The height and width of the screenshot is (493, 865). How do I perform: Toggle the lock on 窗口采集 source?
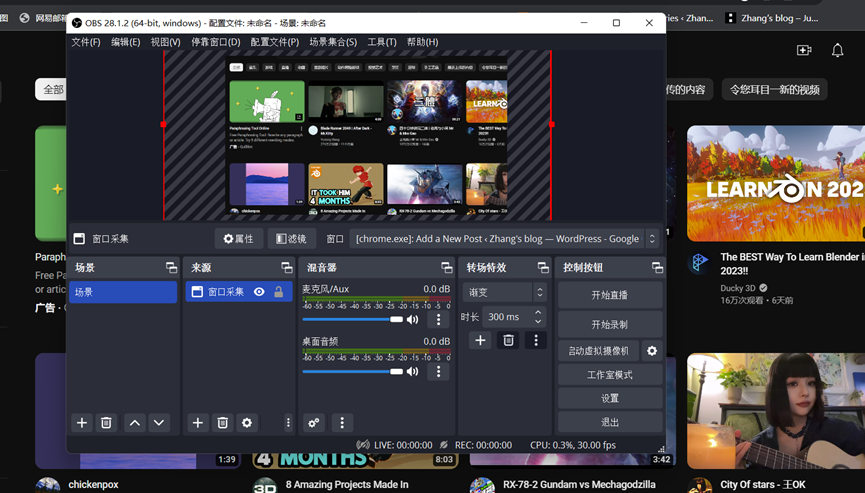279,292
